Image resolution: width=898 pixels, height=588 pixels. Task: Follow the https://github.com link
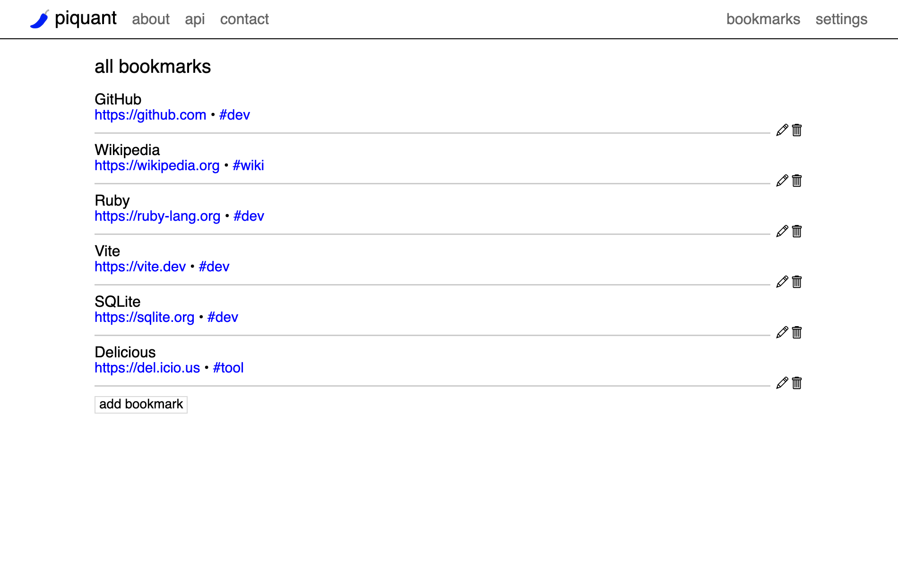click(150, 115)
